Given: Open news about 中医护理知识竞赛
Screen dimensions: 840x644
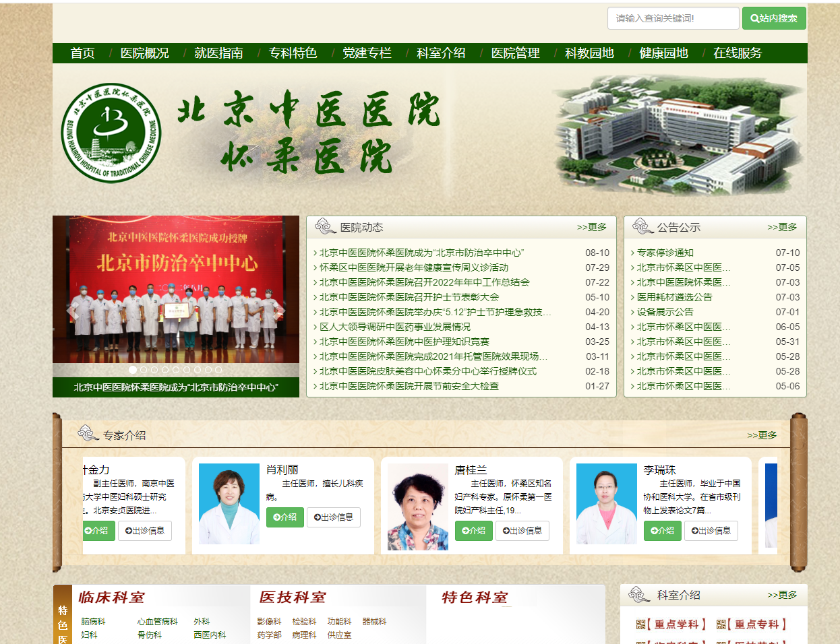Looking at the screenshot, I should pos(404,342).
